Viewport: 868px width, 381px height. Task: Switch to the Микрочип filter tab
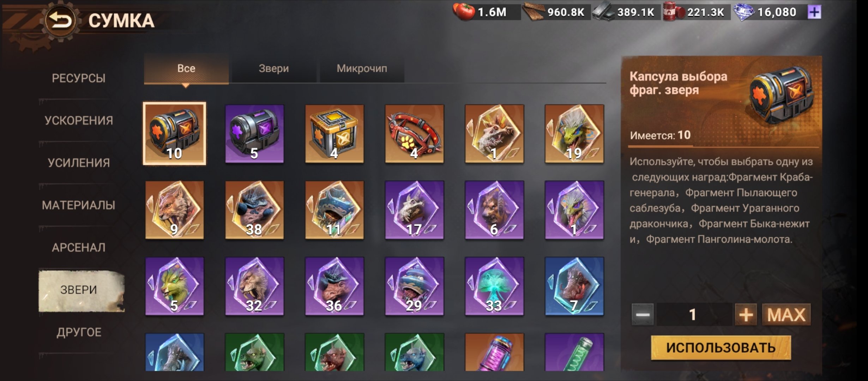click(362, 68)
